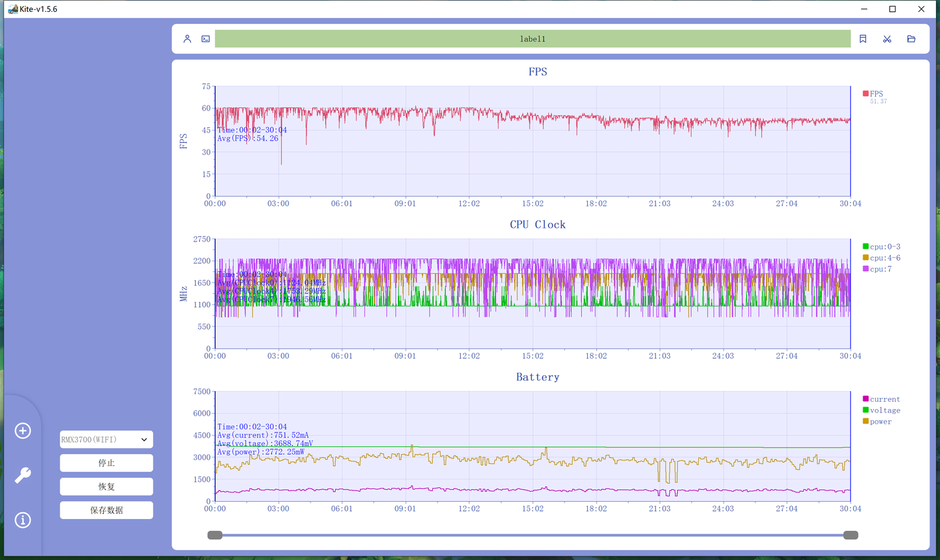Toggle the FPS legend entry
Viewport: 940px width, 560px height.
click(872, 94)
